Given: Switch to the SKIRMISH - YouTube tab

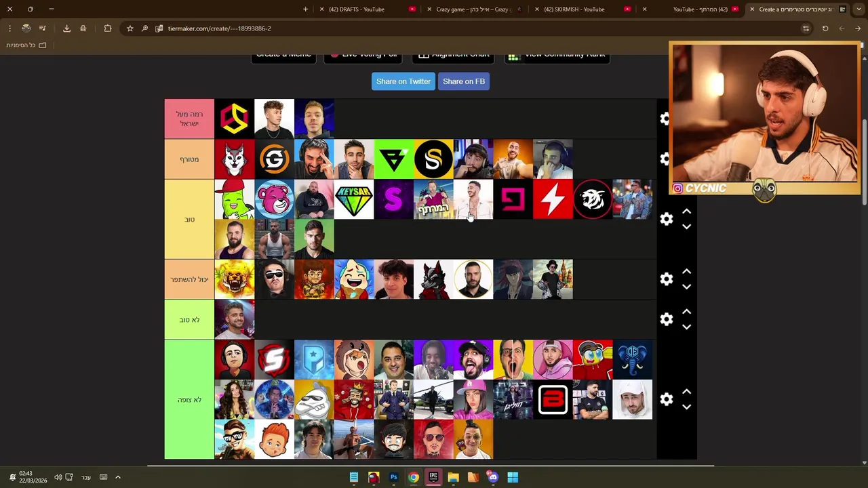Looking at the screenshot, I should (x=583, y=9).
